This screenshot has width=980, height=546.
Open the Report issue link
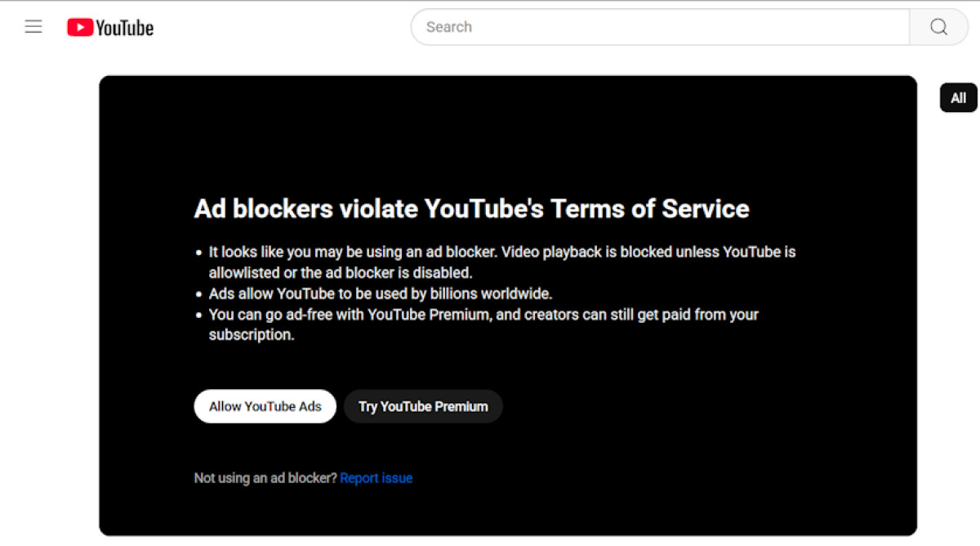[x=376, y=478]
